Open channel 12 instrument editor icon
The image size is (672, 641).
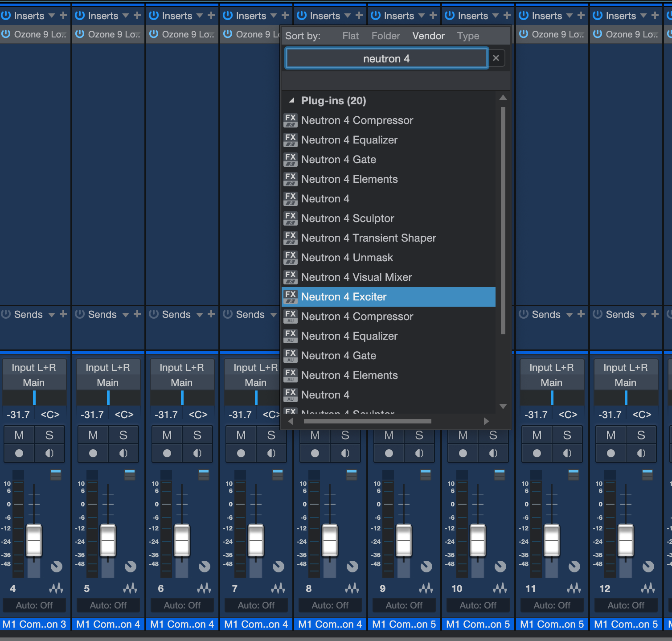(648, 588)
